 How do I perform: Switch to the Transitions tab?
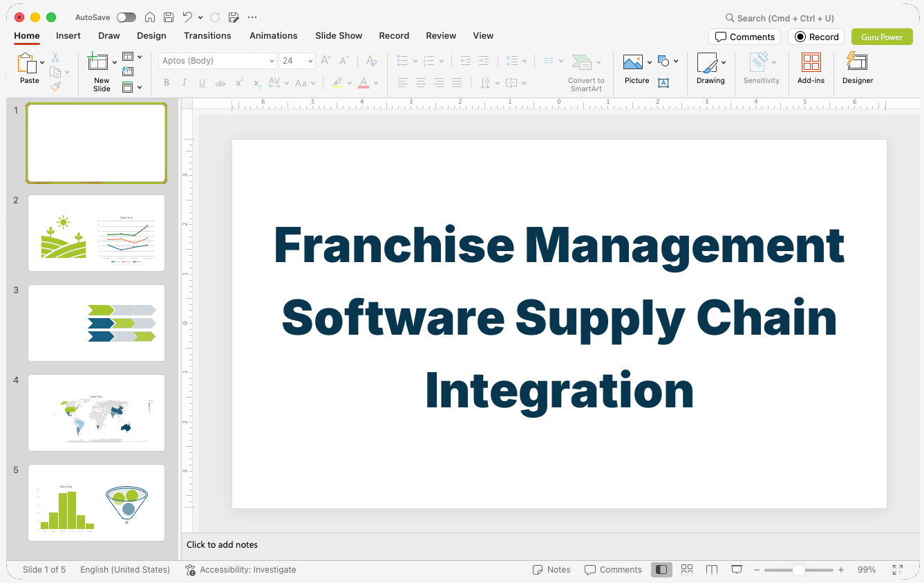point(207,35)
